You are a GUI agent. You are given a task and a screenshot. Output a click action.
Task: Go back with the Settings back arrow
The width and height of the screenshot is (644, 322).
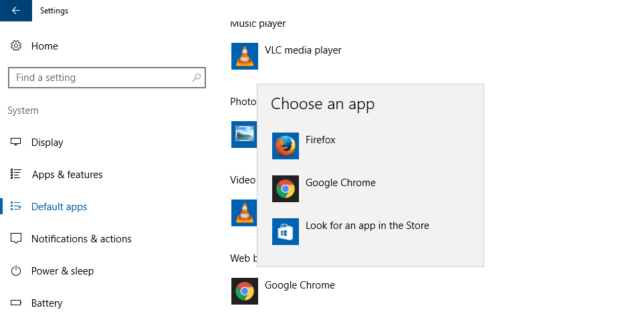(15, 11)
